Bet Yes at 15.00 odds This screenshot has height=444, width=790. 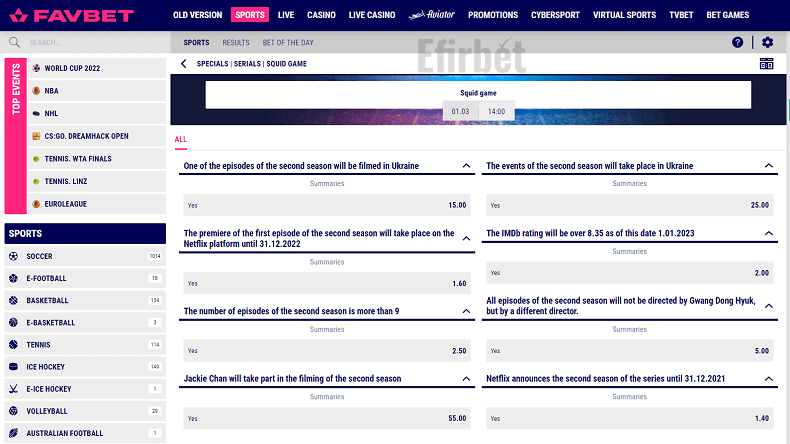pos(327,205)
